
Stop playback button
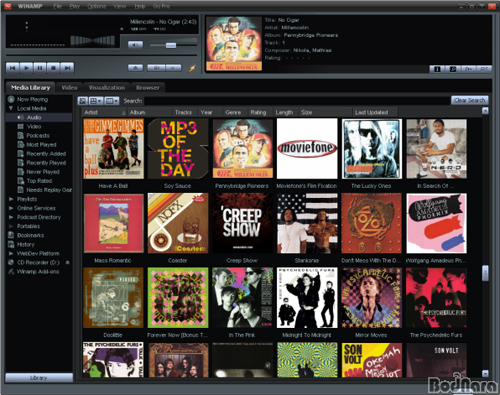pyautogui.click(x=53, y=68)
